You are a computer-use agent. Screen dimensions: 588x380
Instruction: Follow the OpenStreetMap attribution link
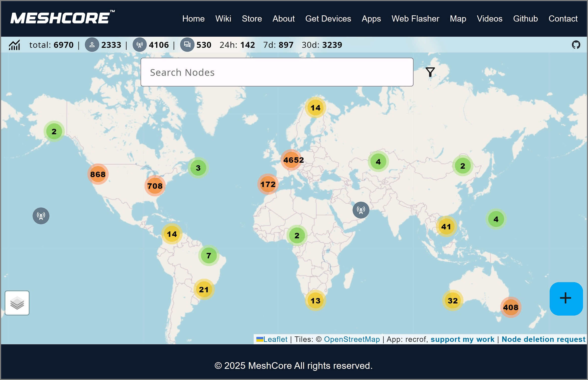coord(352,339)
